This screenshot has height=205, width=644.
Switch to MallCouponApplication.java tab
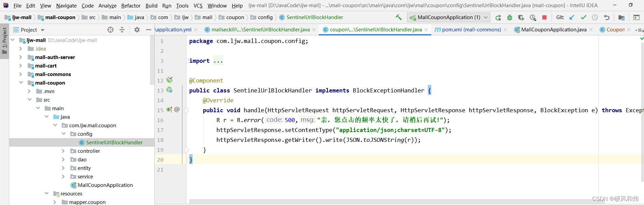(x=554, y=30)
